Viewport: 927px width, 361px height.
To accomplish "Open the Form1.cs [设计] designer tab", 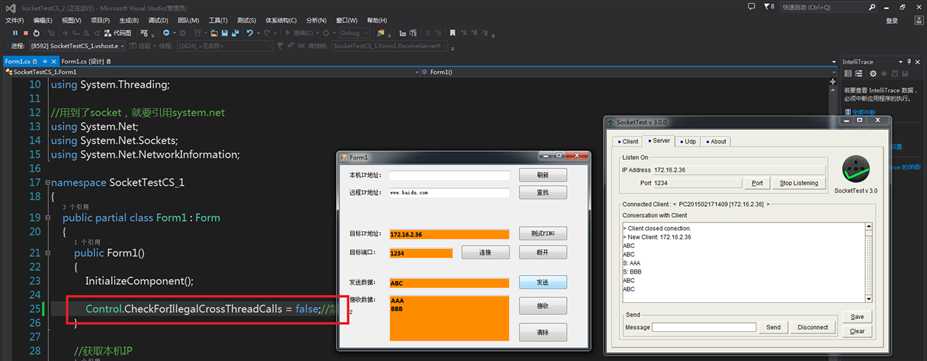I will [86, 61].
